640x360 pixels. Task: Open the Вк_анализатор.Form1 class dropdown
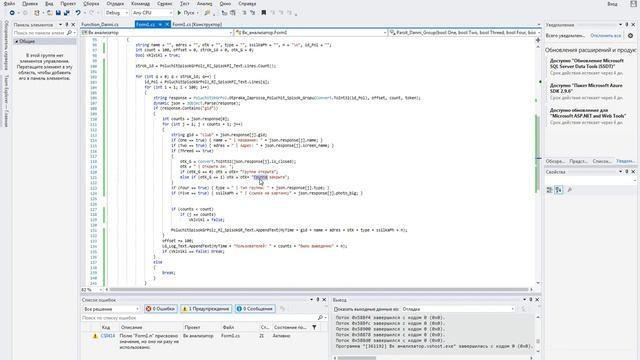click(x=311, y=32)
